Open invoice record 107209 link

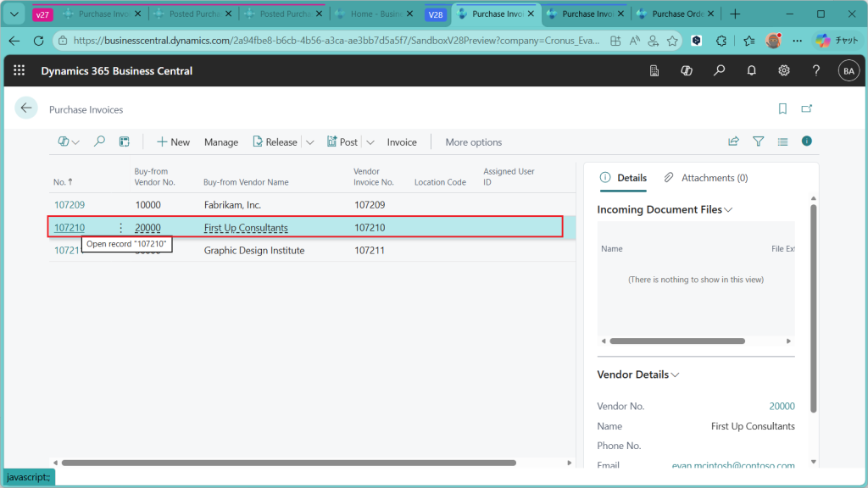(x=70, y=205)
